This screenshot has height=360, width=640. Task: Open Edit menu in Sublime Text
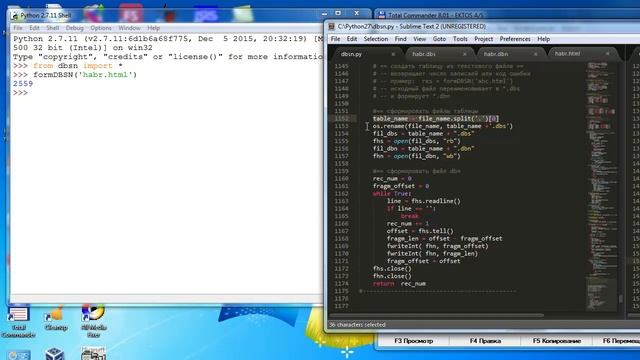coord(352,39)
